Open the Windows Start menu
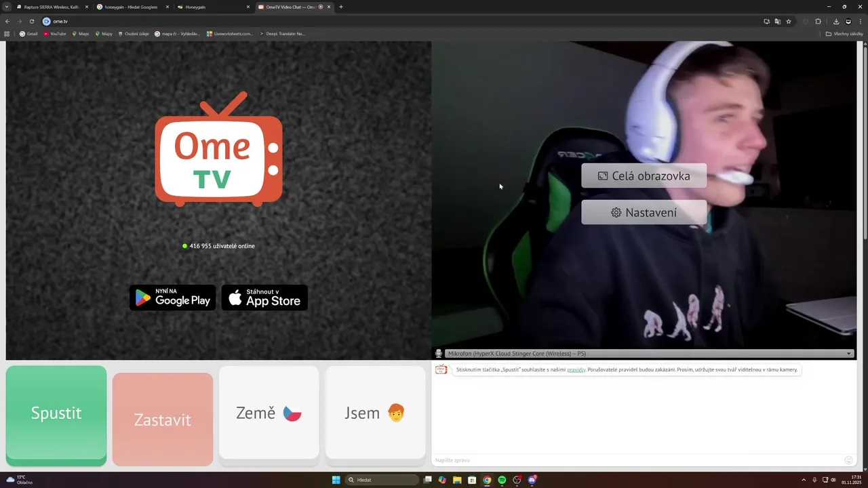This screenshot has width=868, height=488. click(336, 480)
